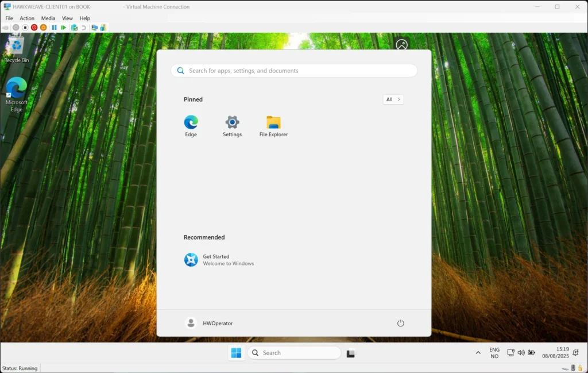This screenshot has width=588, height=373.
Task: Click the green Reset VM toolbar icon
Action: (64, 28)
